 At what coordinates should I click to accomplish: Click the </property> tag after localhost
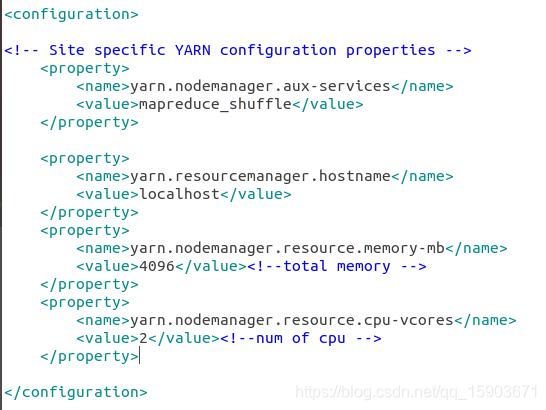pyautogui.click(x=89, y=212)
